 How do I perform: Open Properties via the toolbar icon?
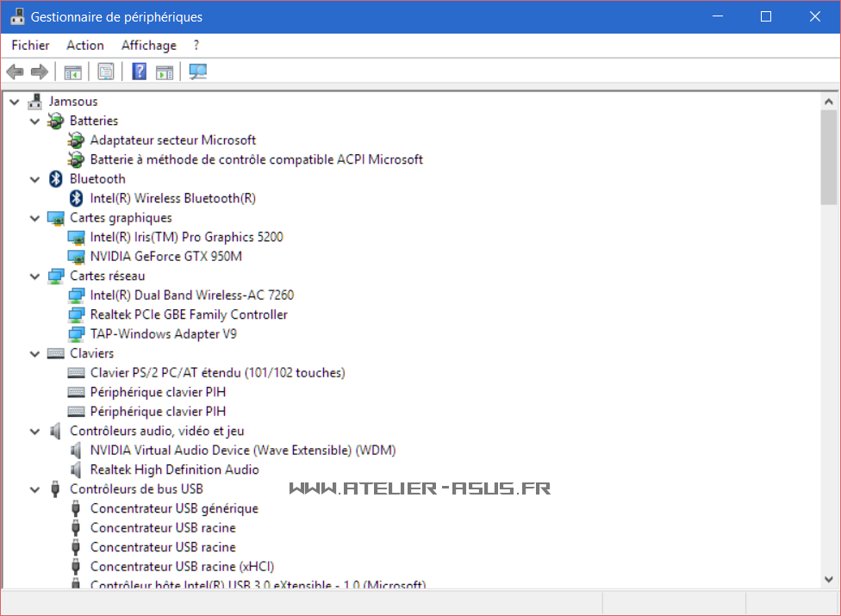pos(106,72)
